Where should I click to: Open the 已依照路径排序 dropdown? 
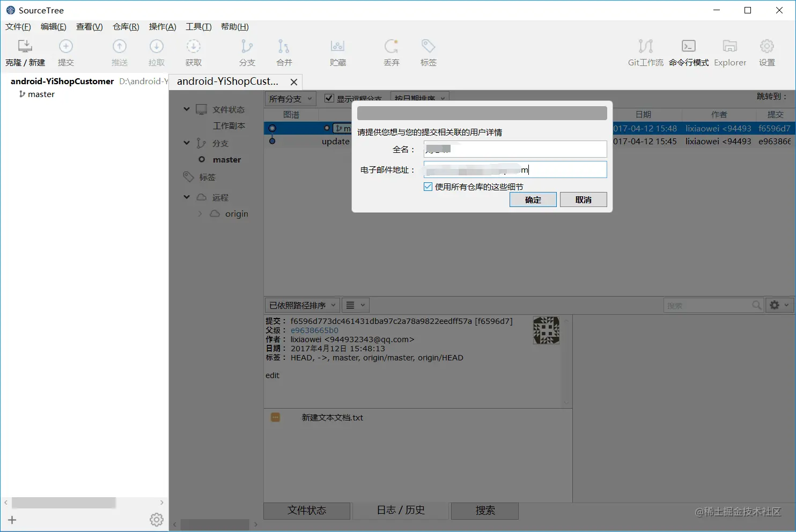(x=303, y=305)
